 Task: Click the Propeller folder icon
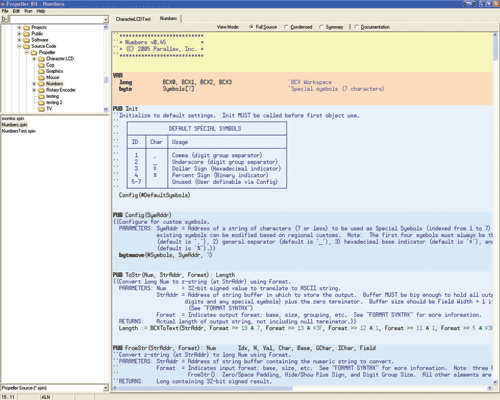pos(34,53)
